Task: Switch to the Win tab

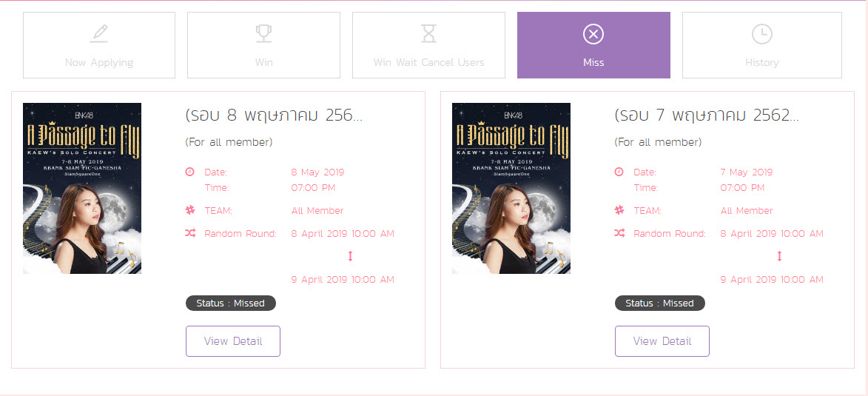Action: [x=263, y=45]
